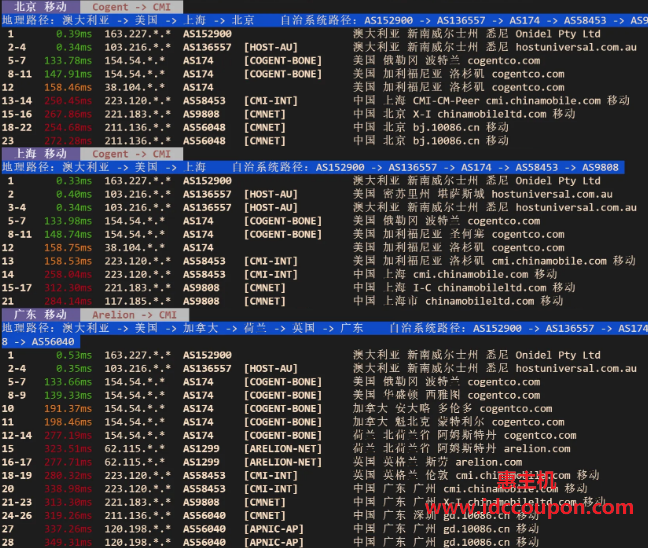Click the 133.98ms latency value
The image size is (648, 548).
[68, 221]
